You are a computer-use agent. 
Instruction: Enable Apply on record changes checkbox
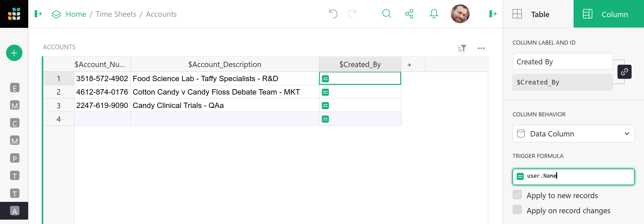pyautogui.click(x=517, y=210)
